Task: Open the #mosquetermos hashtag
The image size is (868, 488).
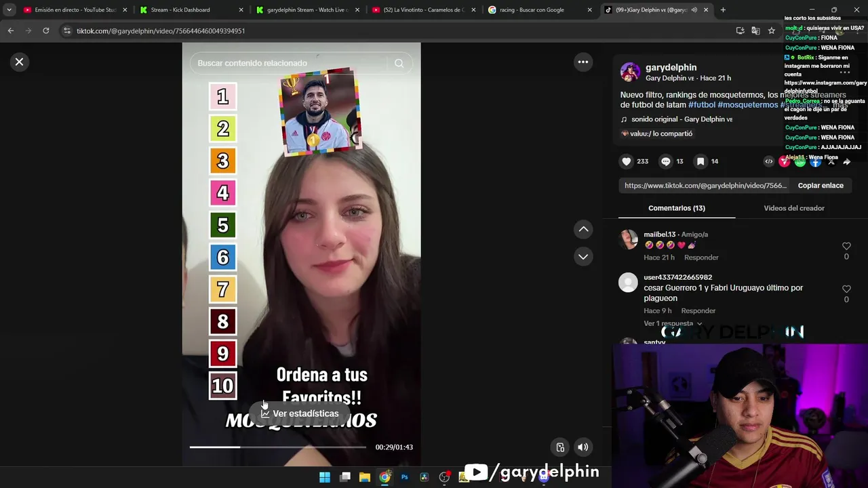Action: tap(747, 105)
